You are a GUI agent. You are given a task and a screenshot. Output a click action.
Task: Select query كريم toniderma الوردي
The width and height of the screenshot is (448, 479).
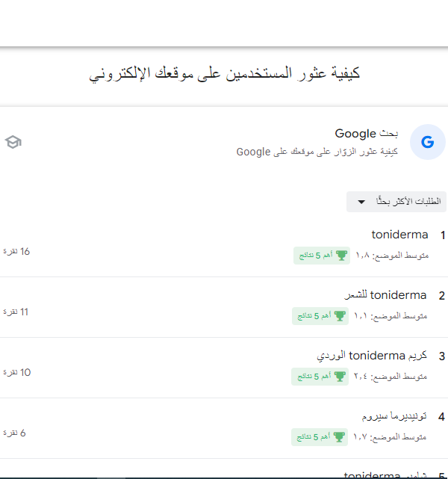[372, 356]
